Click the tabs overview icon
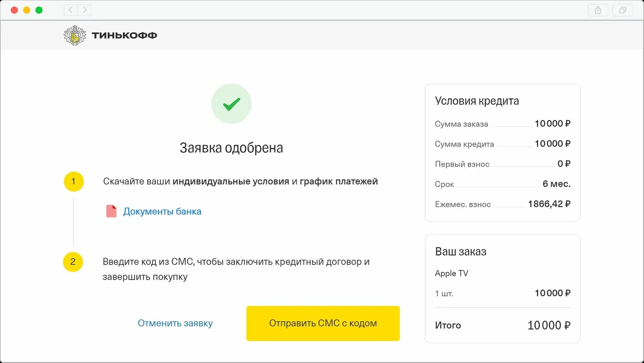The height and width of the screenshot is (363, 644). (623, 10)
